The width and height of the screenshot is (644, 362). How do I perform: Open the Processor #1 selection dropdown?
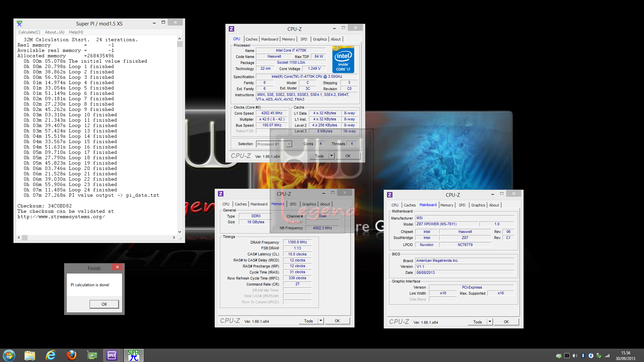[274, 144]
